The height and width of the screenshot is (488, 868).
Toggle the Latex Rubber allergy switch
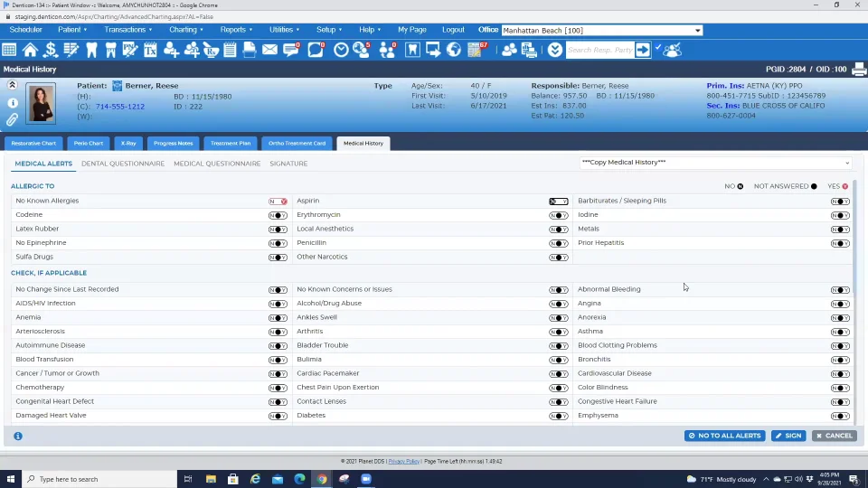(278, 229)
